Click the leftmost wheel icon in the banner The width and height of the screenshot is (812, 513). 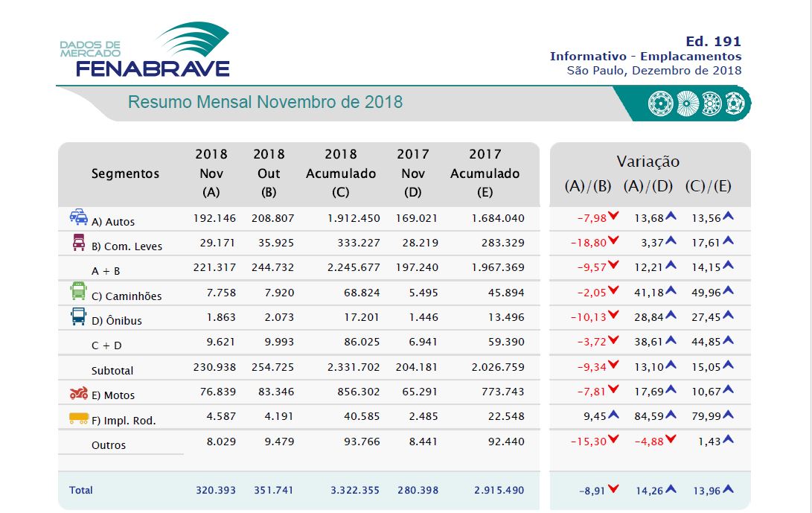coord(660,103)
